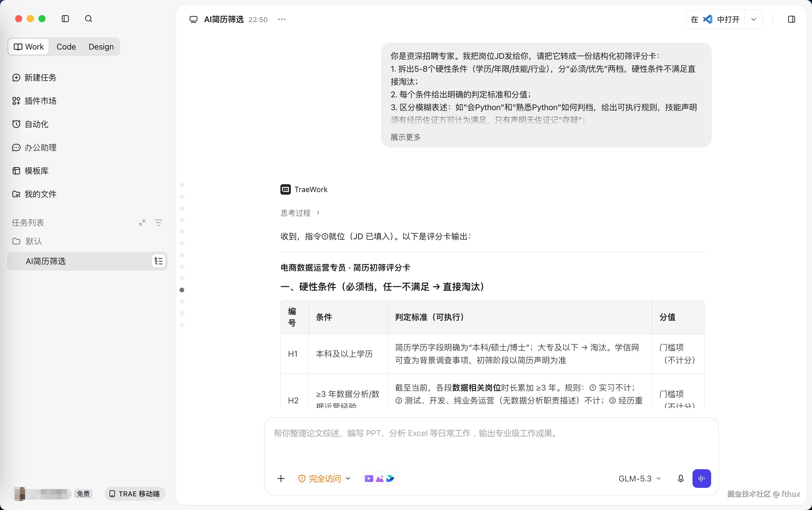Viewport: 812px width, 510px height.
Task: Click the purple video play plugin icon
Action: click(x=369, y=478)
